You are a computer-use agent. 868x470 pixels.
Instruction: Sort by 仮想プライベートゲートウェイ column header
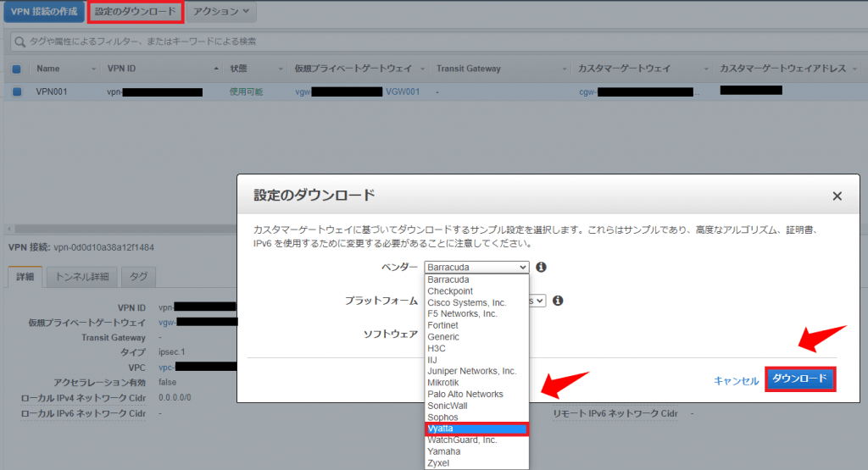(x=353, y=69)
